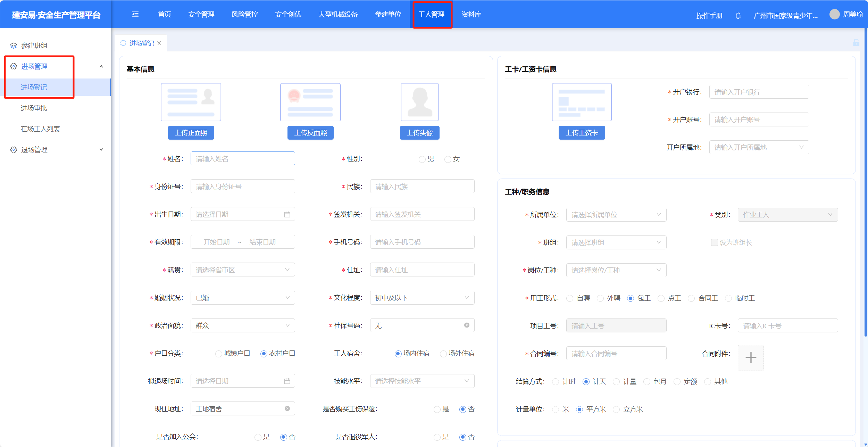
Task: Open notifications bell icon
Action: click(x=738, y=16)
